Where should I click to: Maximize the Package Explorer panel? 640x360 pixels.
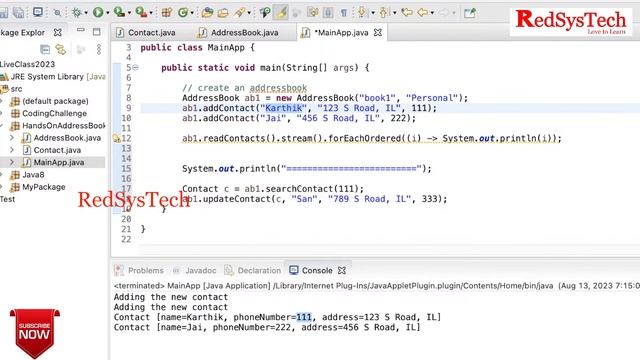(x=96, y=31)
